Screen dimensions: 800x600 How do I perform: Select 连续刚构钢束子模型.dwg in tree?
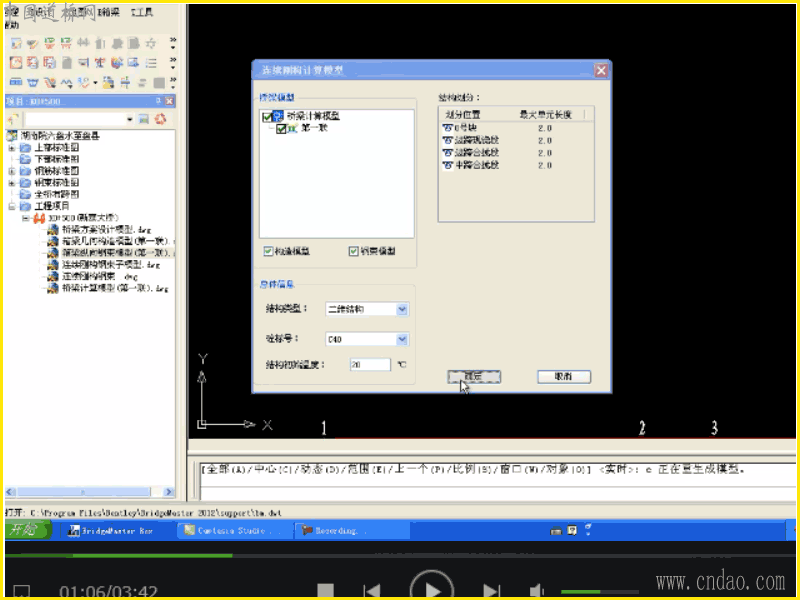coord(111,264)
